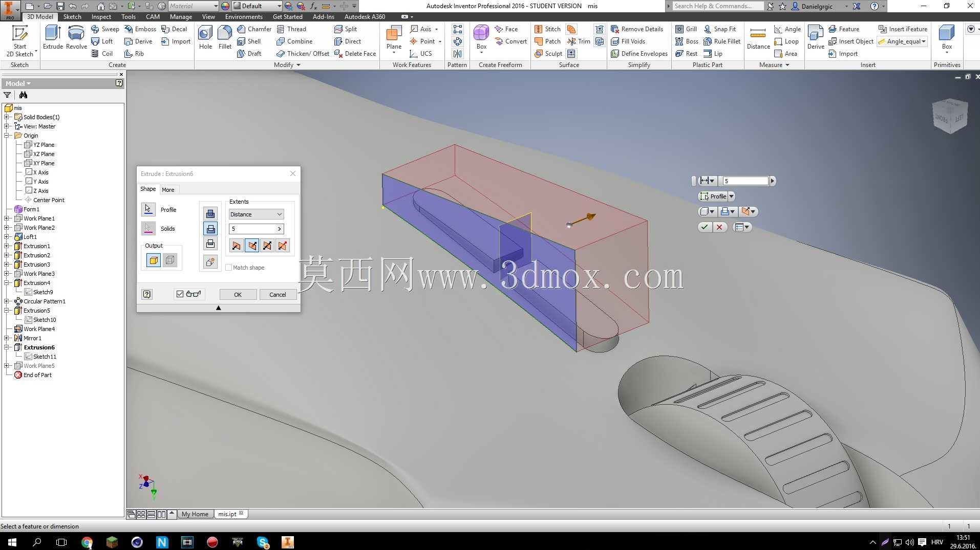The height and width of the screenshot is (550, 980).
Task: Open the Manage ribbon tab
Action: point(181,17)
